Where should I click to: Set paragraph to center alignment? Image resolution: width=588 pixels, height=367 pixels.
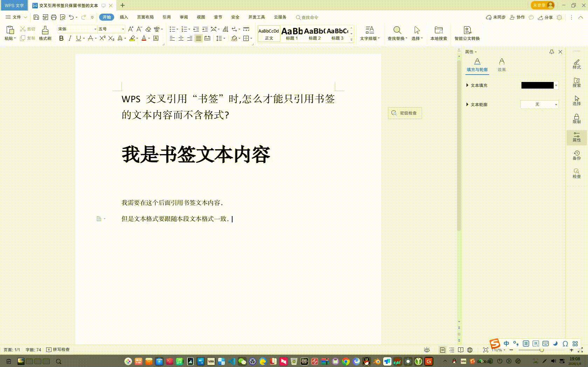[181, 38]
